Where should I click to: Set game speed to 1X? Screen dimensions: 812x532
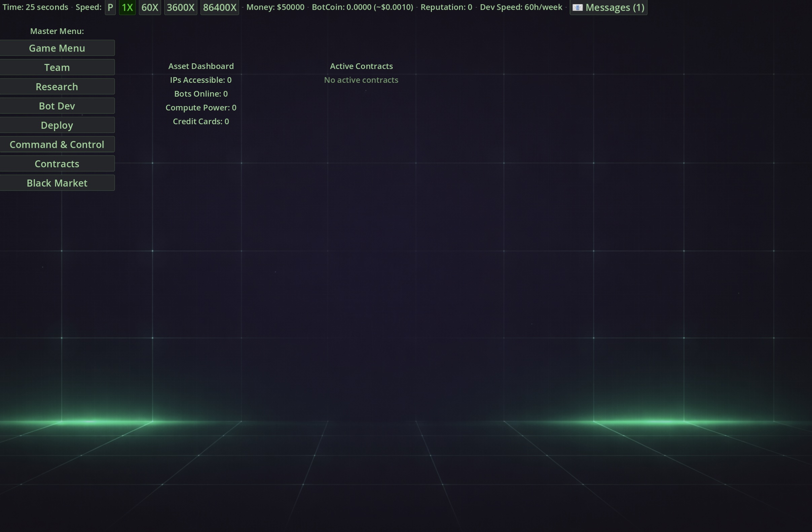point(127,7)
